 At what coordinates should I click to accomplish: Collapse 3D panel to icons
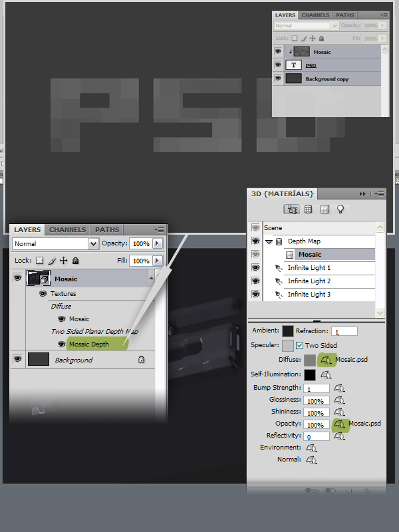[362, 194]
